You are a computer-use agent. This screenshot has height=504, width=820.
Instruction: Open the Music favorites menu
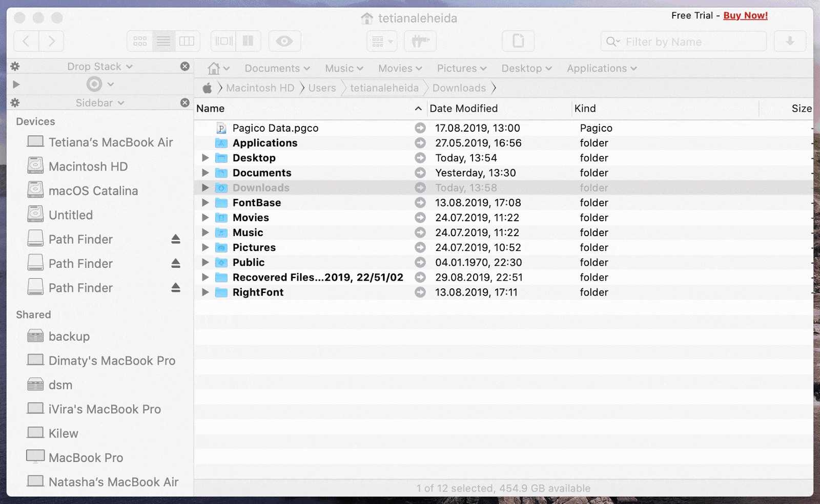point(344,68)
